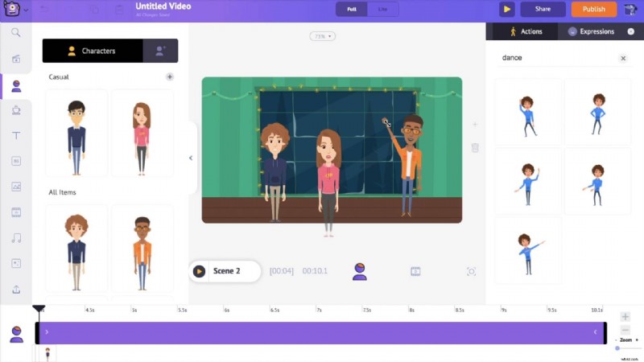Viewport: 644px width, 362px height.
Task: Select the Text tool in sidebar
Action: (16, 135)
